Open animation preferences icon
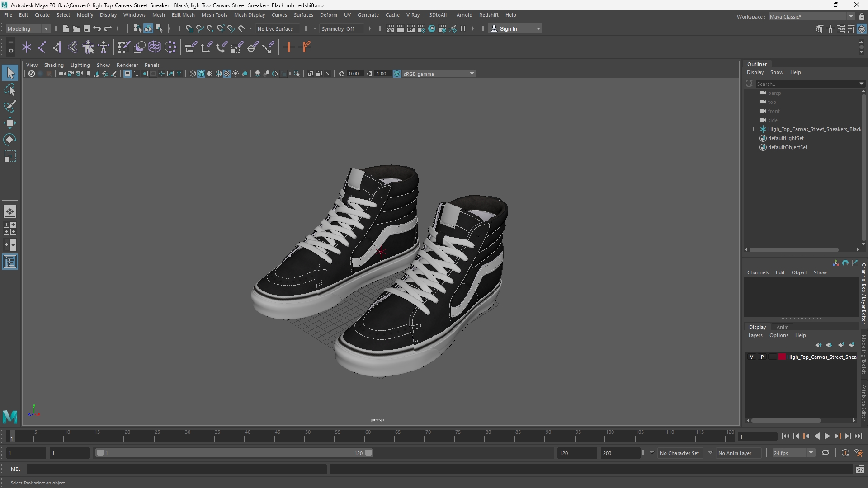The width and height of the screenshot is (868, 488). pyautogui.click(x=859, y=453)
